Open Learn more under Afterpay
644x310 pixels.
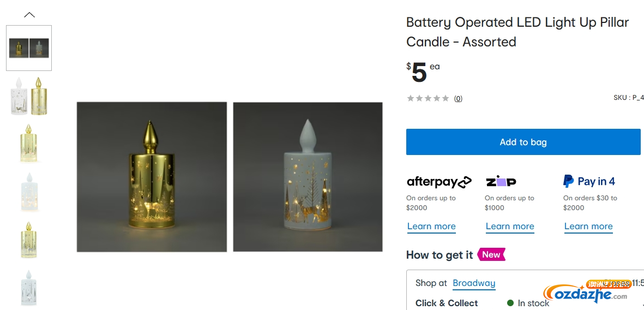431,226
